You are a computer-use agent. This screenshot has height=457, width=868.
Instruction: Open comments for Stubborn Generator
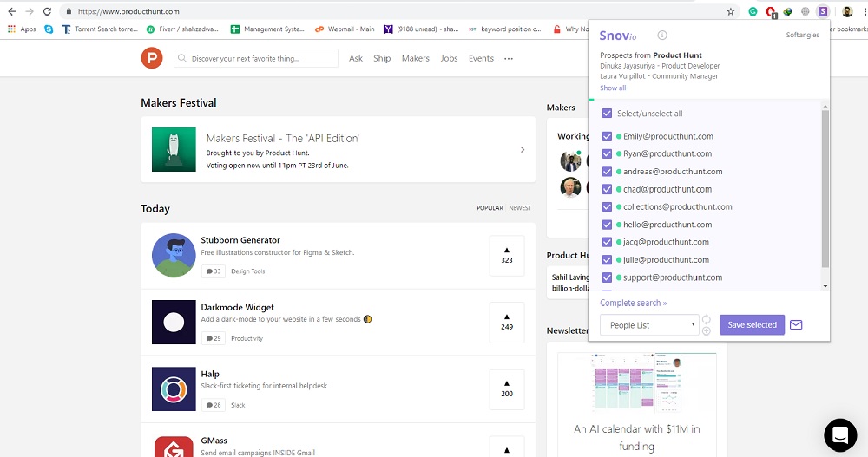point(214,271)
